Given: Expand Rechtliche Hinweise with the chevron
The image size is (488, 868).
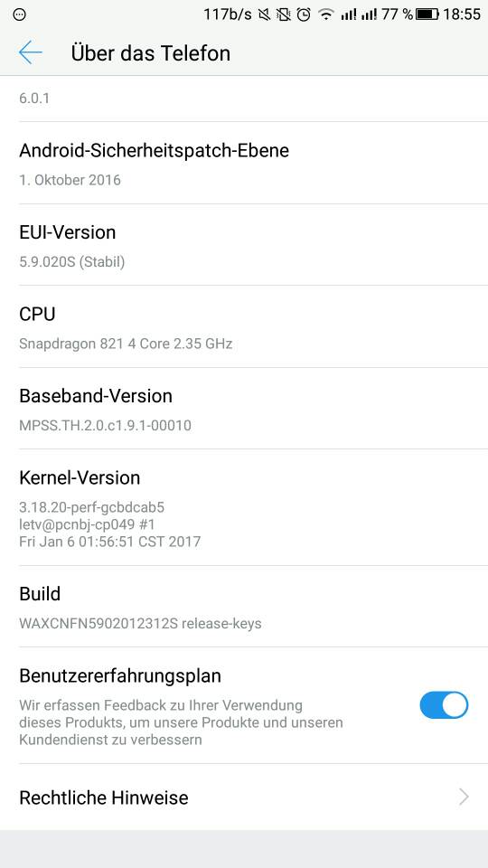Looking at the screenshot, I should point(464,797).
